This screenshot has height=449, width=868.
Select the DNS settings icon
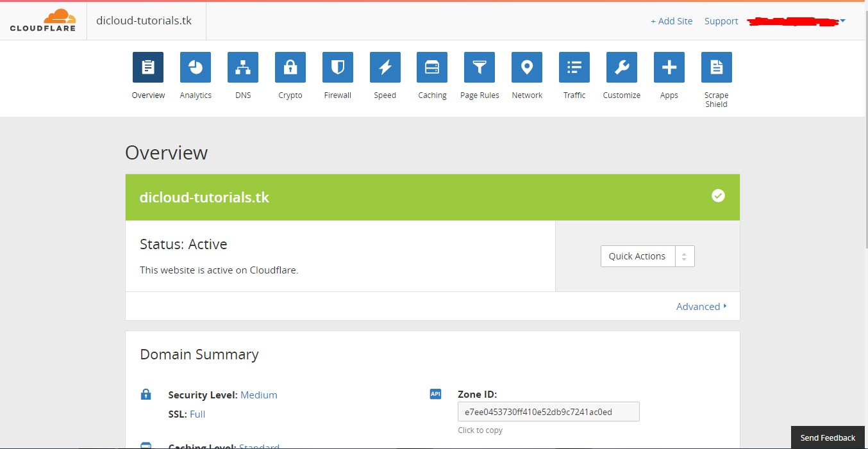coord(242,67)
